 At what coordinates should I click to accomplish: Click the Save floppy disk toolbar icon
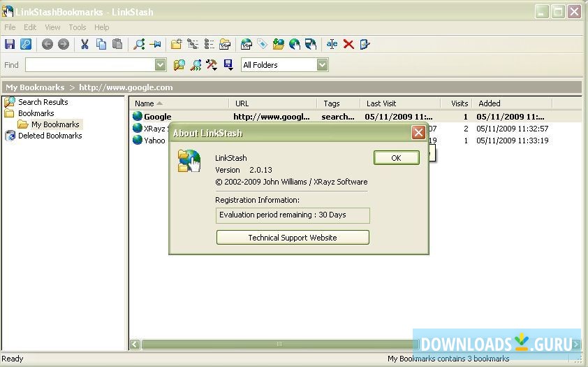10,44
